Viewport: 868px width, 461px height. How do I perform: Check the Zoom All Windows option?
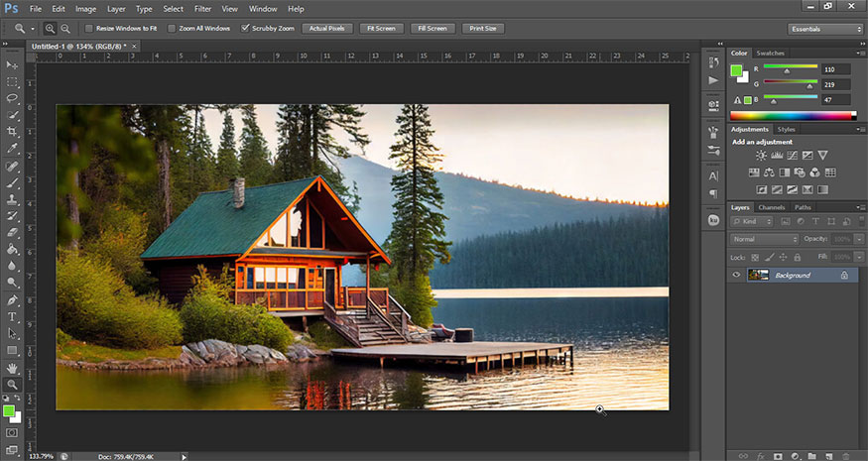click(173, 29)
